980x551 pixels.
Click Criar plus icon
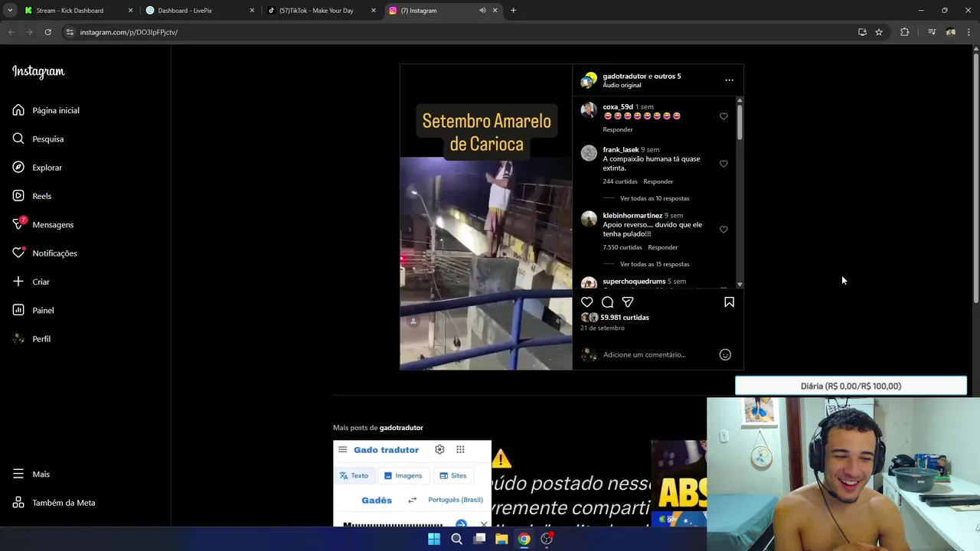tap(18, 282)
